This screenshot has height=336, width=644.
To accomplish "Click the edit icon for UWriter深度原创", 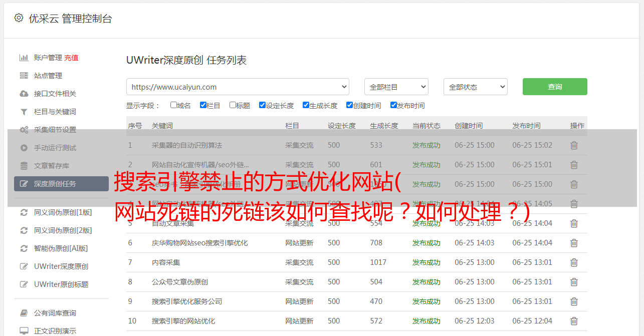I will click(24, 266).
